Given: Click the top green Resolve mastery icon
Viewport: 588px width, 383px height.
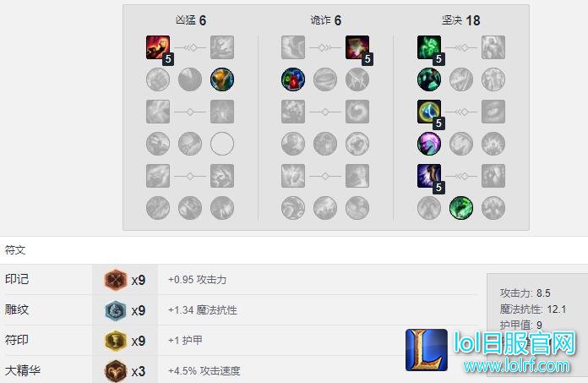Looking at the screenshot, I should [x=429, y=47].
